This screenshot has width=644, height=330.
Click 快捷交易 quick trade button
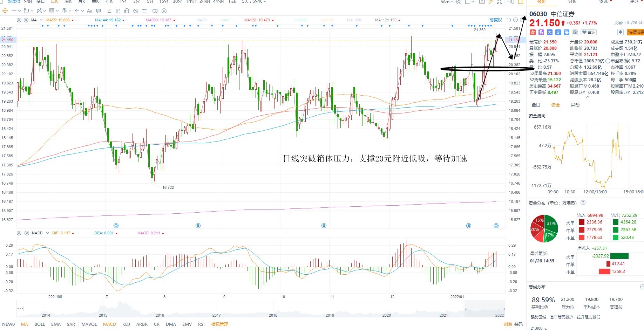pyautogui.click(x=635, y=32)
